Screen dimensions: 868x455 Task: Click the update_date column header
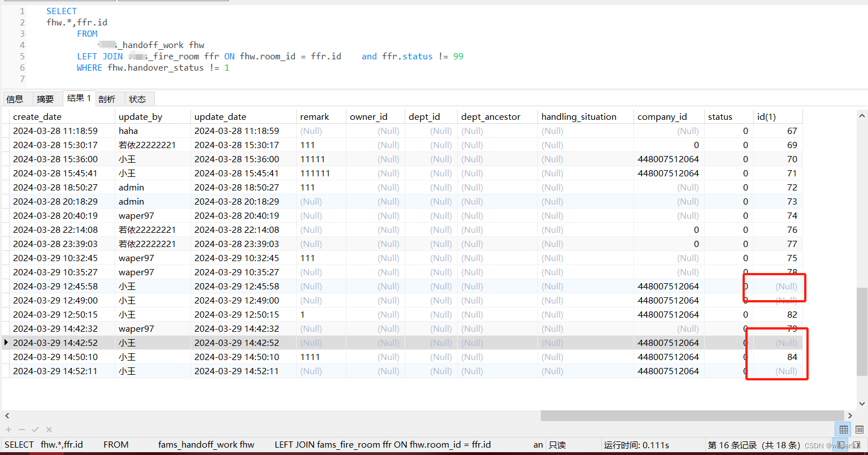[244, 116]
